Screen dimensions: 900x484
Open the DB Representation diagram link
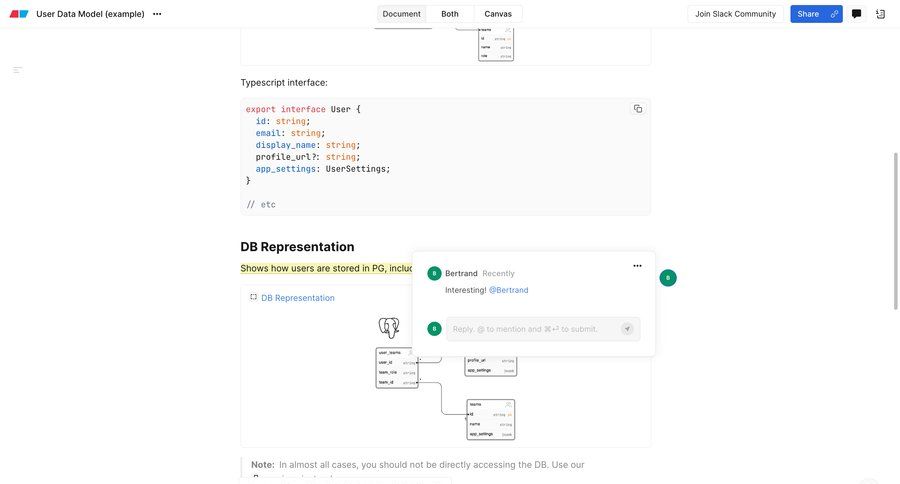[298, 298]
